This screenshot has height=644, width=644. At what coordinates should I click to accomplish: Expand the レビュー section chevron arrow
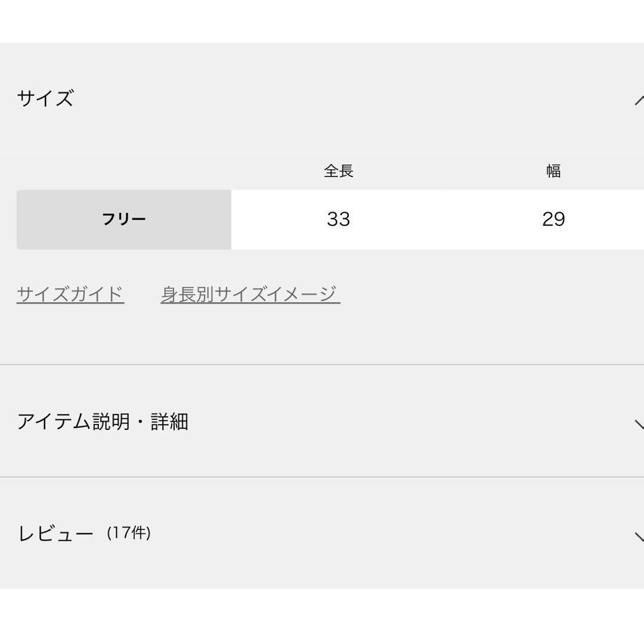click(x=639, y=535)
